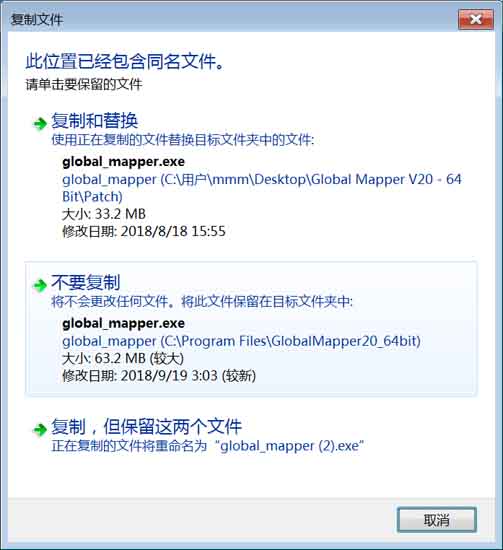Click the rename note mentioning global_mapper (2).exe
Screen dimensions: 503x550
point(208,446)
